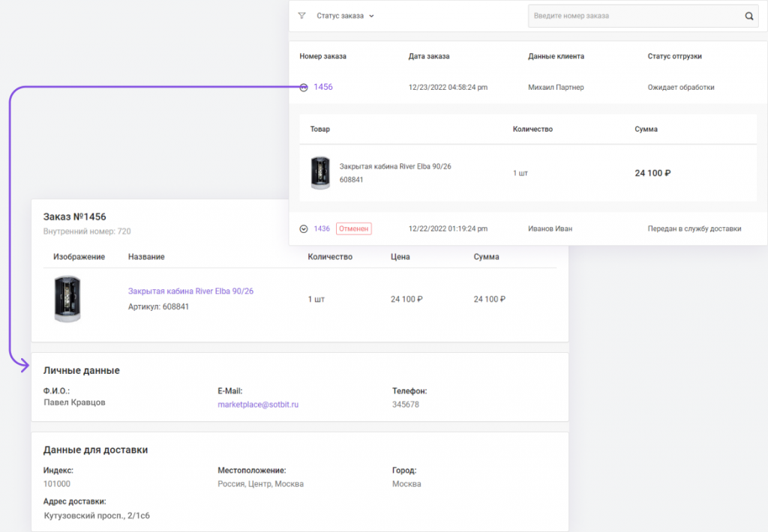
Task: Open order number 1436 link
Action: pyautogui.click(x=322, y=229)
